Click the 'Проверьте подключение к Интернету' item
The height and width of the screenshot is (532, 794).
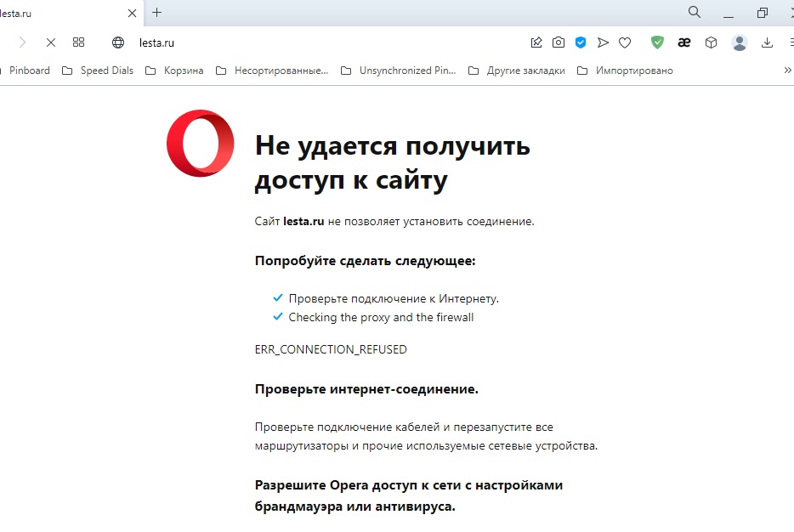tap(394, 298)
